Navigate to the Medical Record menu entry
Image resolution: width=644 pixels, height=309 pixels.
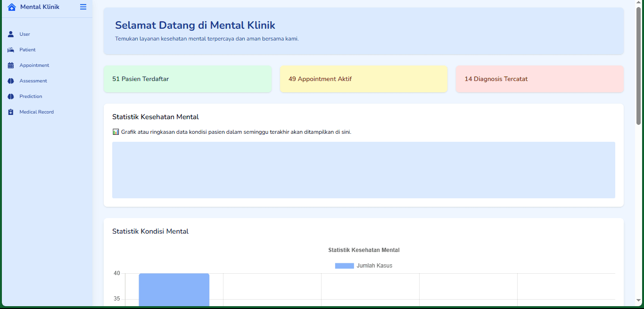point(37,112)
